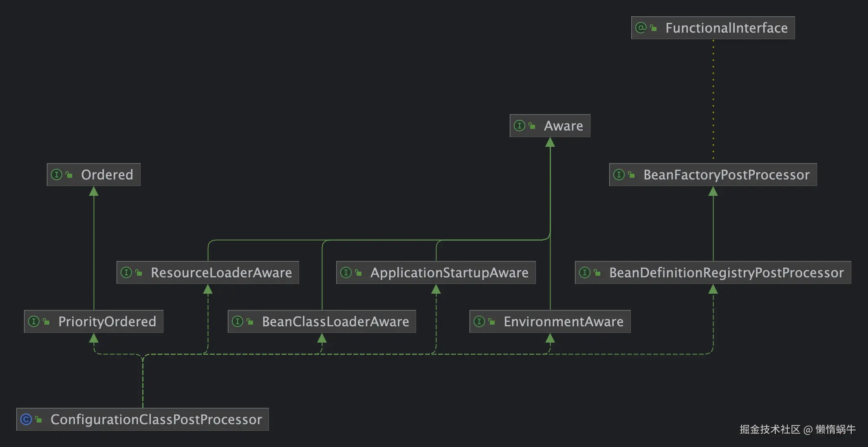The width and height of the screenshot is (868, 447).
Task: Click the interface icon on BeanDefinitionRegistryPostProcessor
Action: [x=586, y=272]
